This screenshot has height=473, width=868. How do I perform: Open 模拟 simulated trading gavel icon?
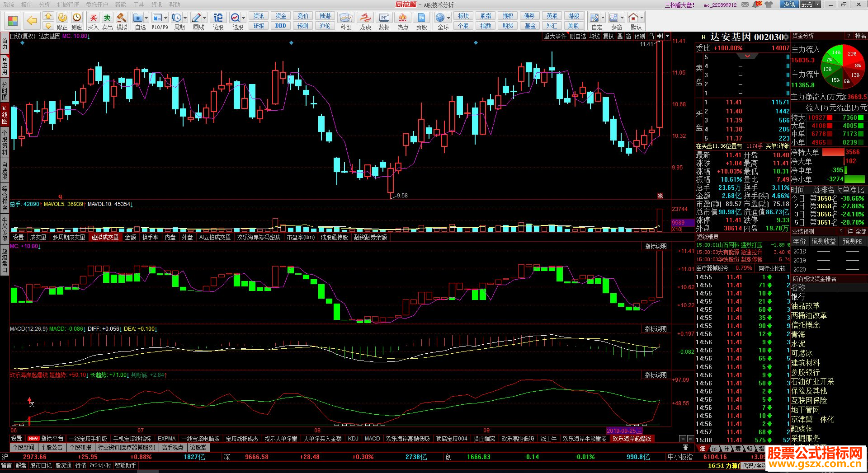pyautogui.click(x=121, y=21)
